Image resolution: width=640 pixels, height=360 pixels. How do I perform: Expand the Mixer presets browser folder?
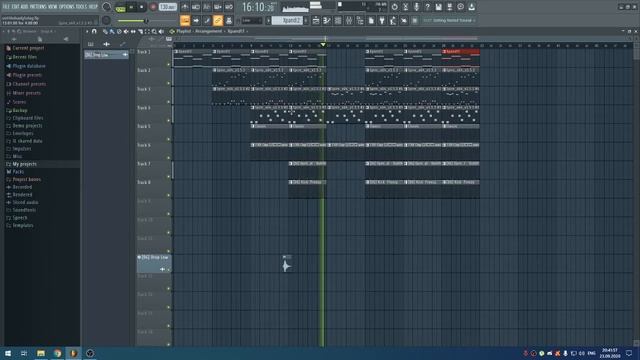(x=27, y=93)
